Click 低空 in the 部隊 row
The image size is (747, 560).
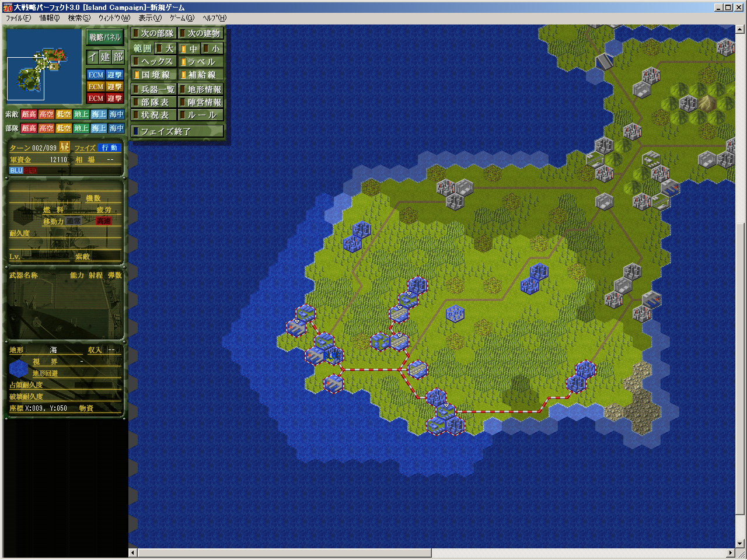64,128
